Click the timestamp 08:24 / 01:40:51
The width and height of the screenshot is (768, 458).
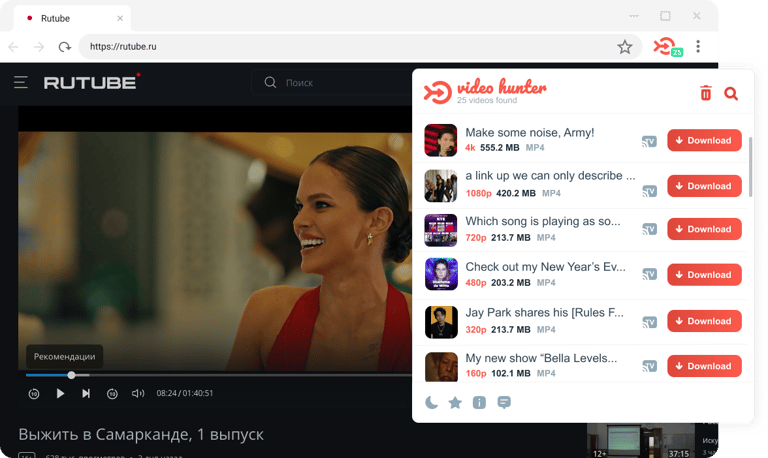click(x=185, y=393)
